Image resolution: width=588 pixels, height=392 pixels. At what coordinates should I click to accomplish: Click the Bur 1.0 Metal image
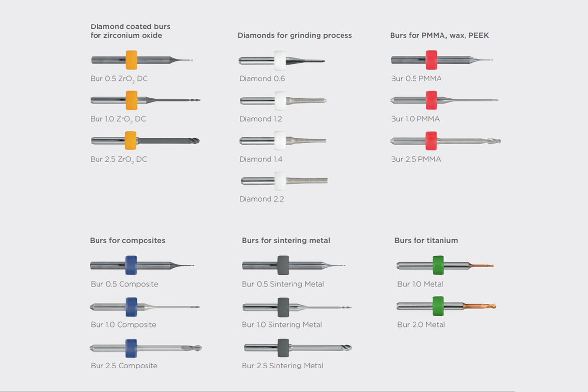point(445,266)
